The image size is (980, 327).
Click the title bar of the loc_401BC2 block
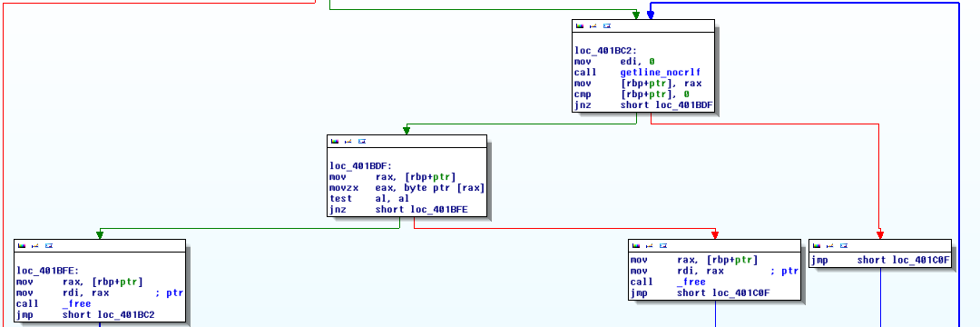click(x=643, y=26)
